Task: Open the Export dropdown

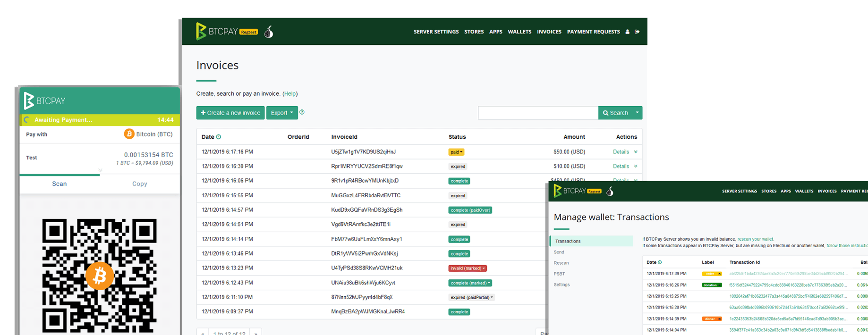Action: (x=282, y=113)
